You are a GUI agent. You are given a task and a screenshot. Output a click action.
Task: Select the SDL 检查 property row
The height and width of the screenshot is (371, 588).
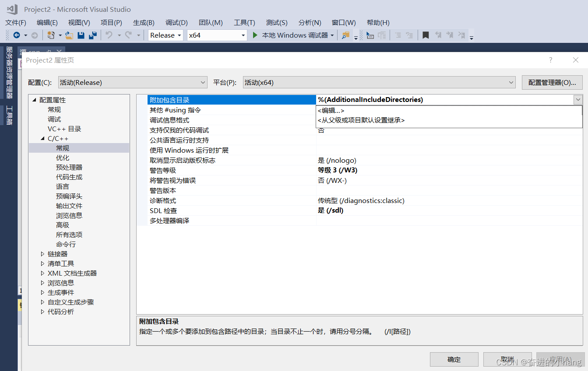click(x=365, y=210)
